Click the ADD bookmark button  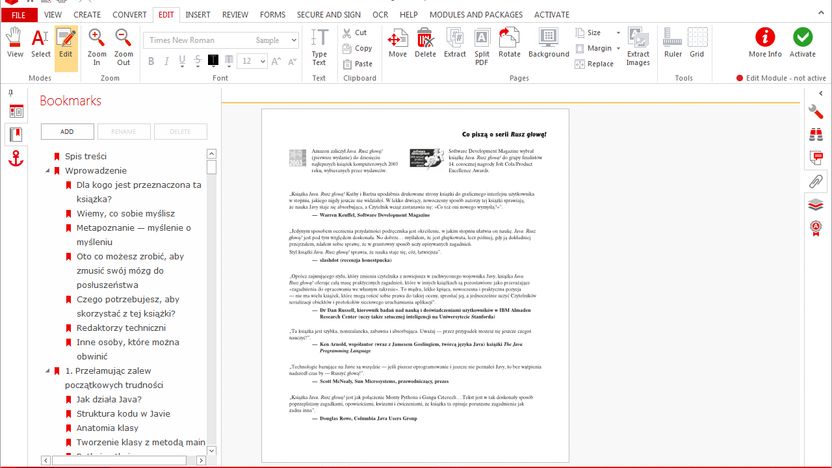67,132
